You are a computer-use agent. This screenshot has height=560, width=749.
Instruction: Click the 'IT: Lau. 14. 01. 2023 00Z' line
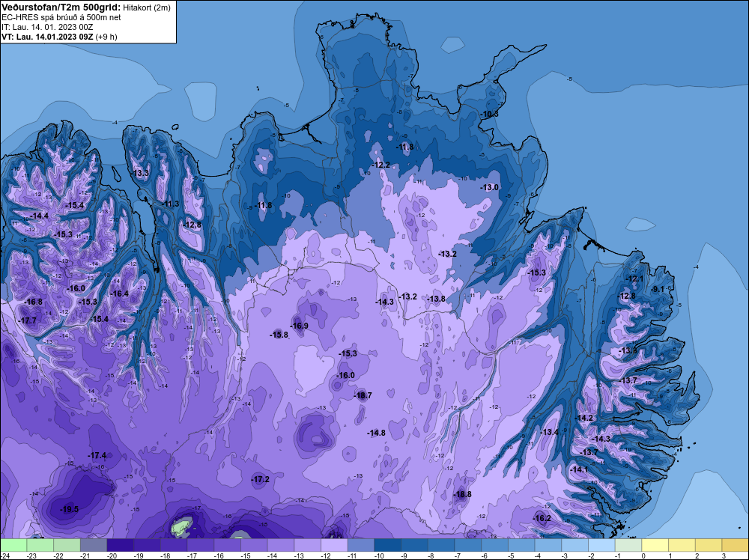coord(46,27)
